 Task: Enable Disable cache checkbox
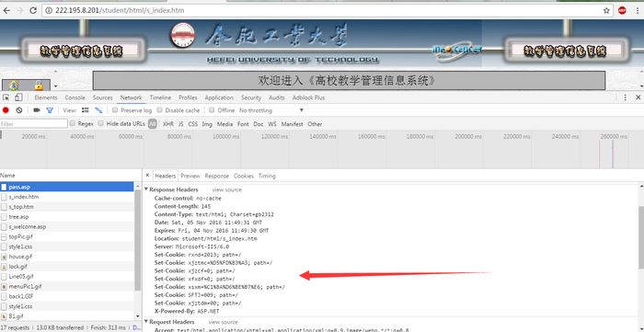pyautogui.click(x=161, y=110)
